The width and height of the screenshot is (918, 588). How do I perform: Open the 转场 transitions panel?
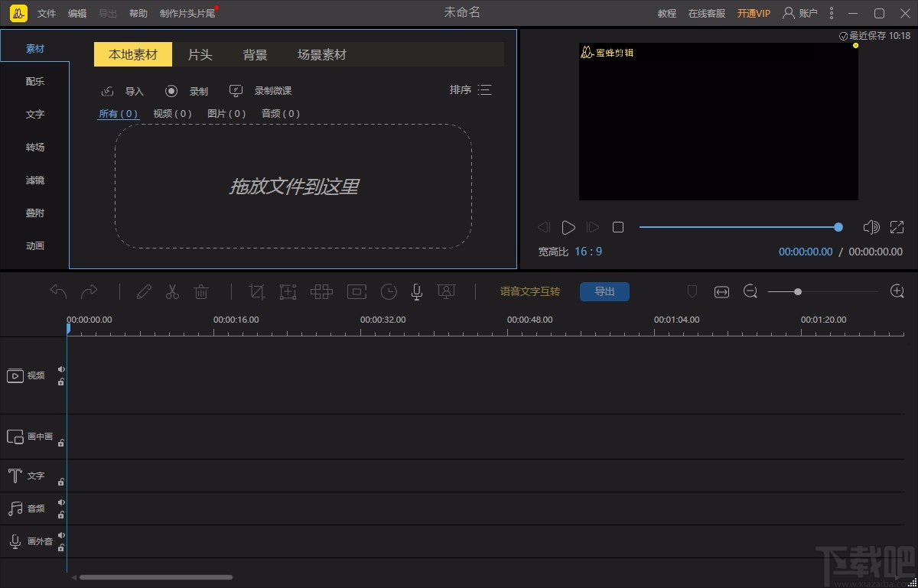[x=34, y=147]
